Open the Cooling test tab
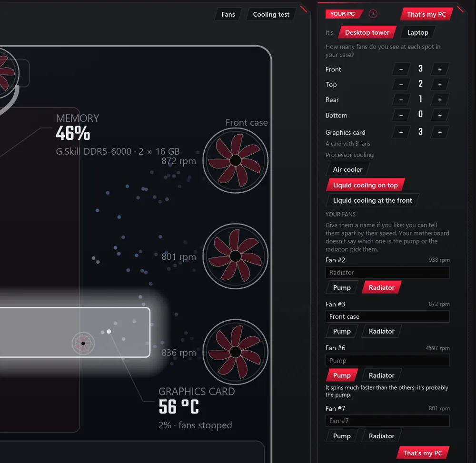476x463 pixels. (x=271, y=14)
